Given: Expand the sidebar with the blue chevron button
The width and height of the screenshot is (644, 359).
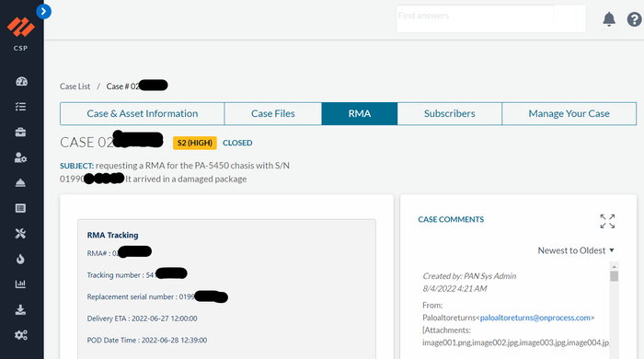Looking at the screenshot, I should pyautogui.click(x=43, y=11).
